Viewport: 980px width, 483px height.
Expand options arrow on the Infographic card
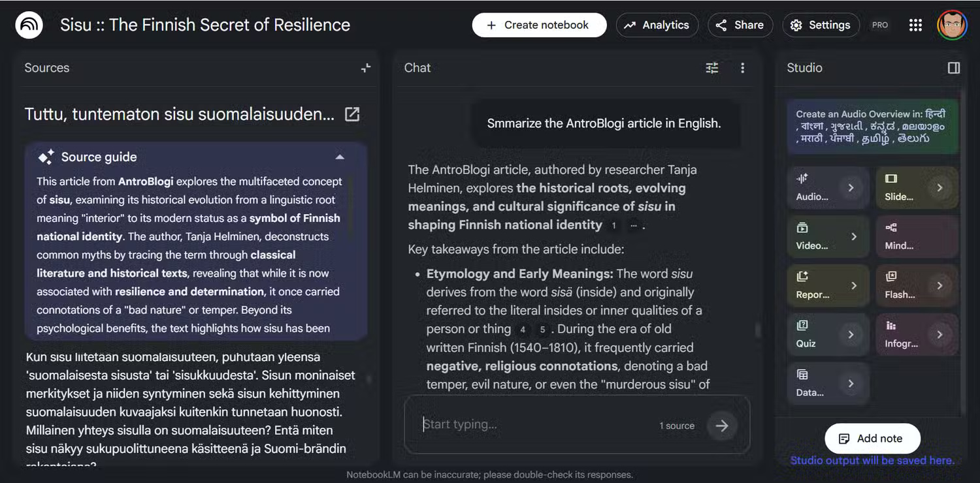point(939,335)
